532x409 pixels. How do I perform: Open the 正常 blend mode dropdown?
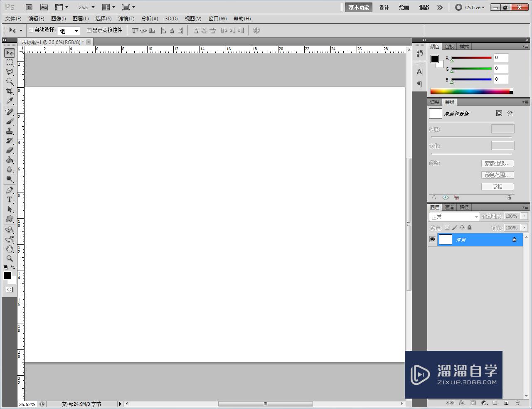454,217
